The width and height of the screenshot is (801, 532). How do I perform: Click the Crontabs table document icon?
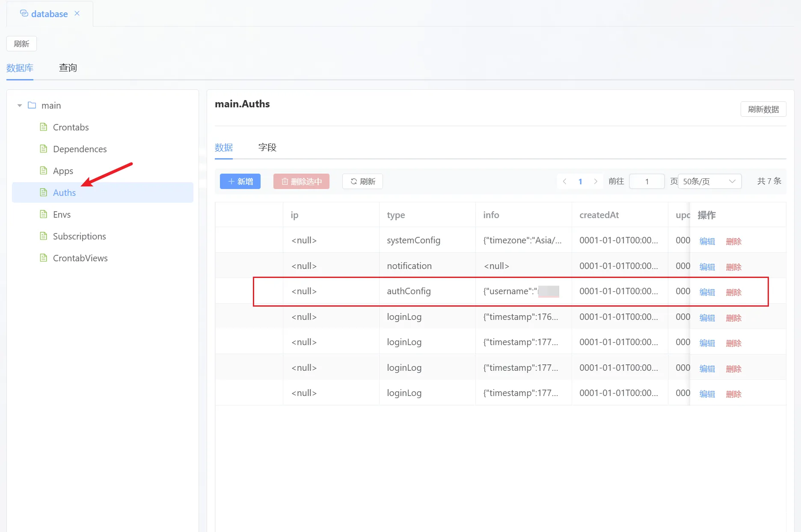(x=43, y=127)
